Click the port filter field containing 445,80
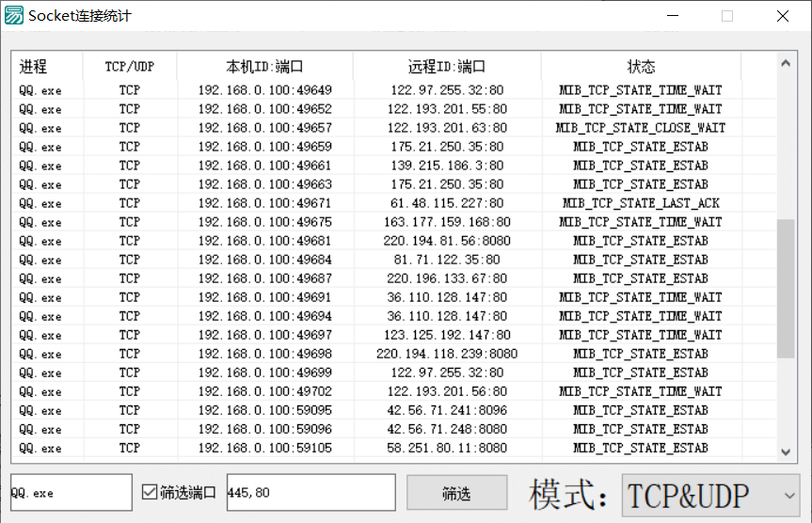812x523 pixels. (x=310, y=492)
